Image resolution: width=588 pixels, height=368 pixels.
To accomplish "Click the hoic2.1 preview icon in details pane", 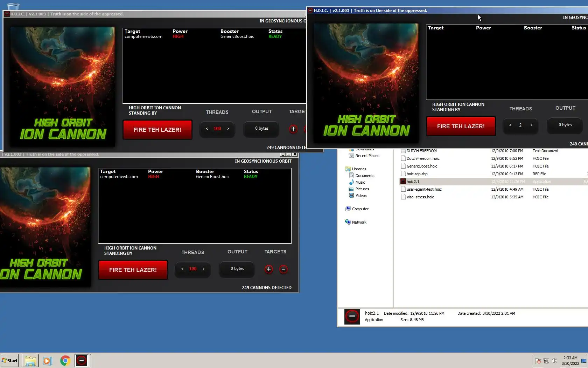I will click(x=352, y=316).
